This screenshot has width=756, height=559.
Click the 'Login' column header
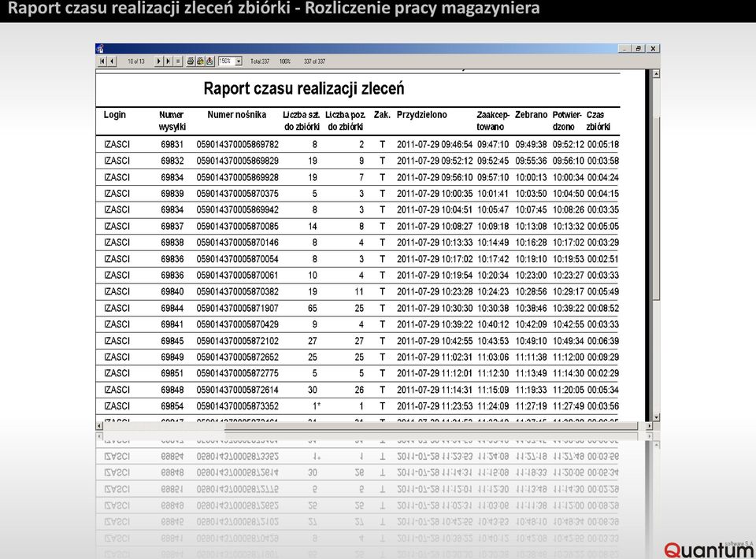tap(115, 115)
